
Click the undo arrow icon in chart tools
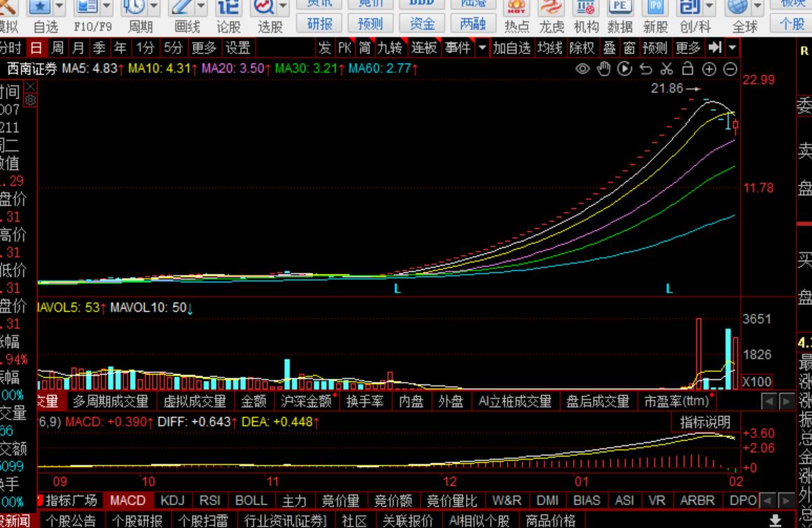(x=645, y=69)
